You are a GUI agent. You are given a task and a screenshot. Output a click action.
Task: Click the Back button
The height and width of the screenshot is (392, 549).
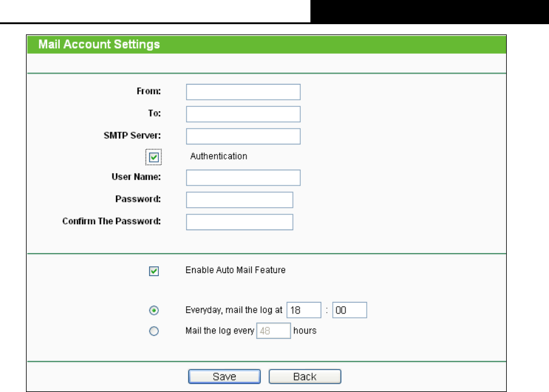pos(305,377)
